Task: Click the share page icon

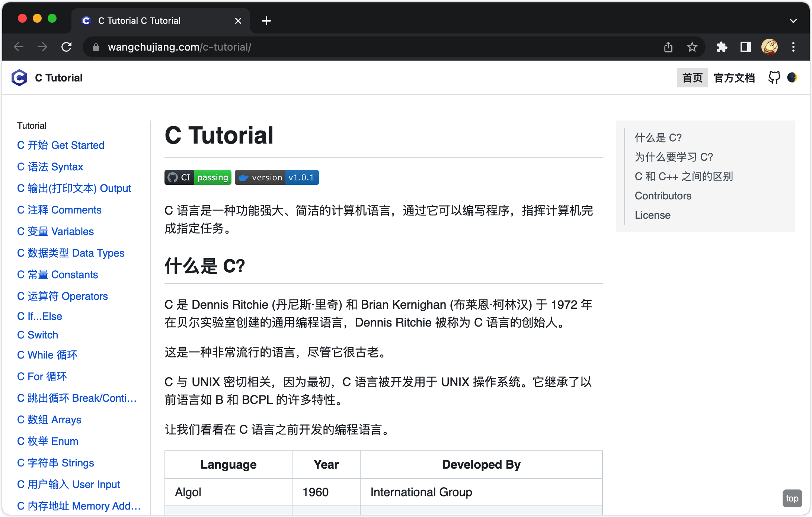Action: [668, 47]
